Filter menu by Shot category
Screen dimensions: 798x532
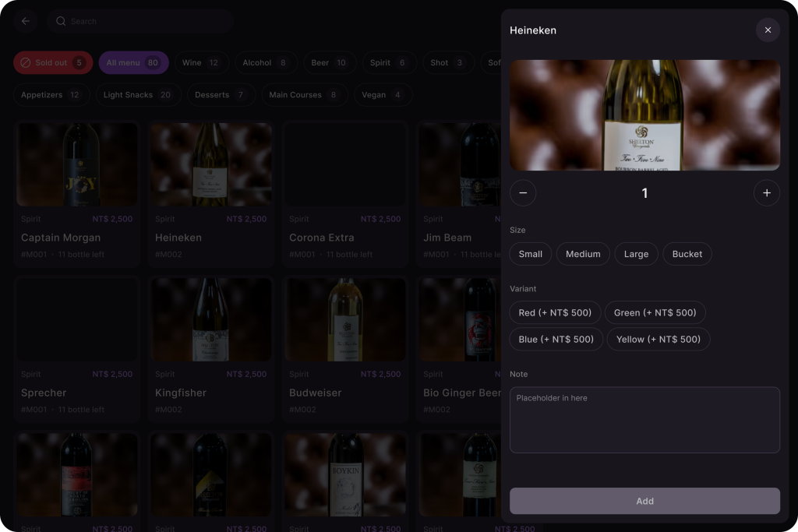pyautogui.click(x=448, y=62)
